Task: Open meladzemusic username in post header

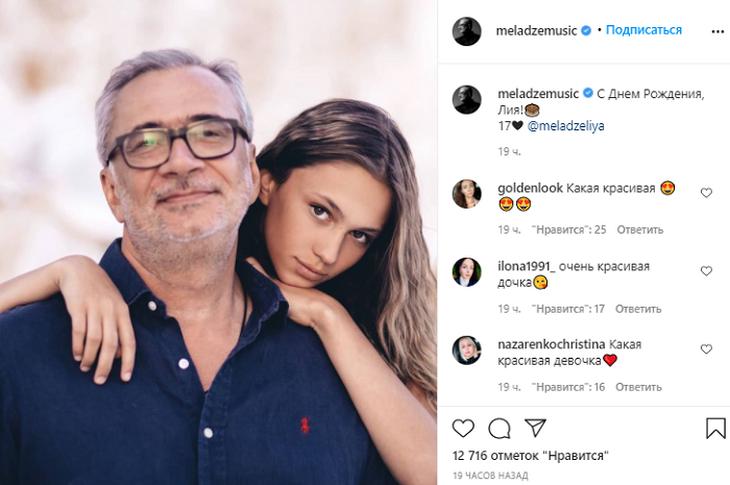Action: click(536, 31)
